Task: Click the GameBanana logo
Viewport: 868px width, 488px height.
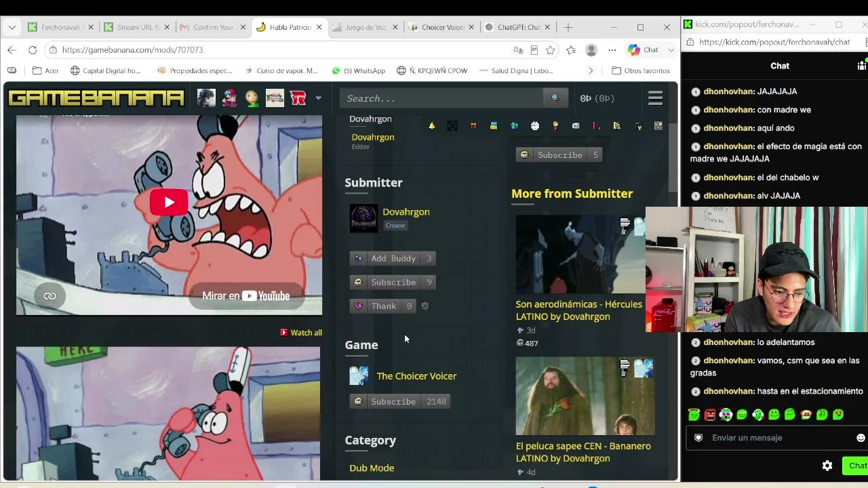Action: click(x=96, y=98)
